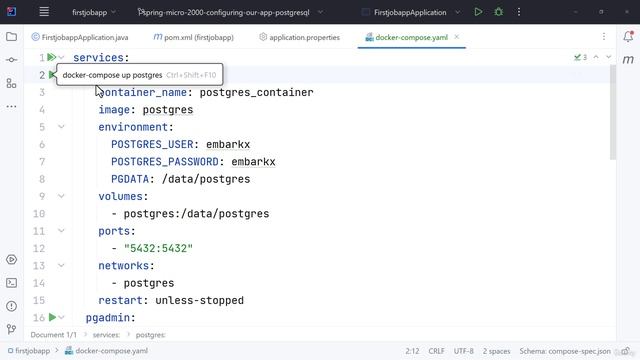Show more tool windows ellipsis
640x360 pixels.
[x=11, y=107]
